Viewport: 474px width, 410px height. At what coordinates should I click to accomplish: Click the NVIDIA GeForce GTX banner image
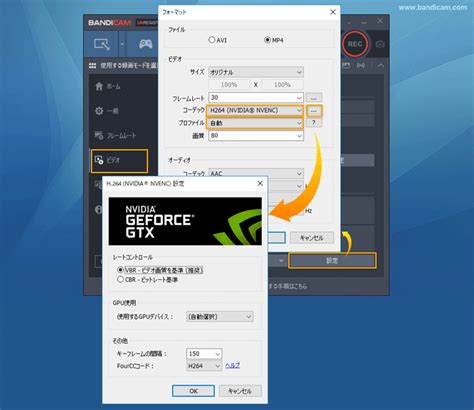point(185,221)
